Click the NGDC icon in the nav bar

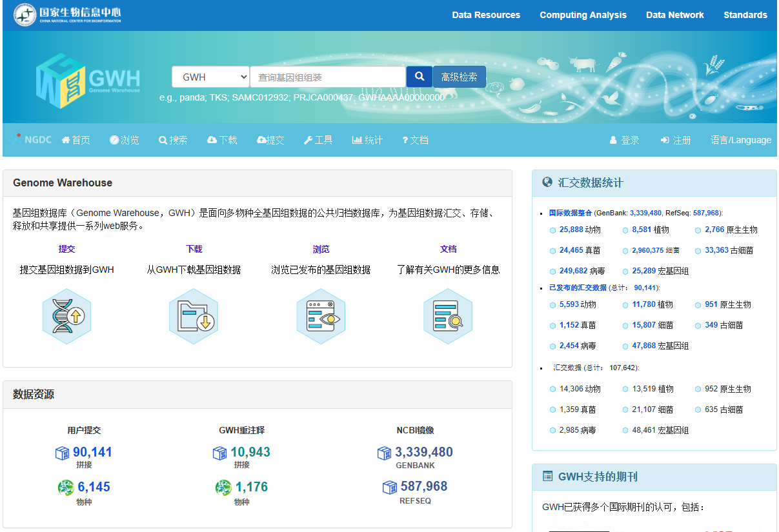click(31, 139)
